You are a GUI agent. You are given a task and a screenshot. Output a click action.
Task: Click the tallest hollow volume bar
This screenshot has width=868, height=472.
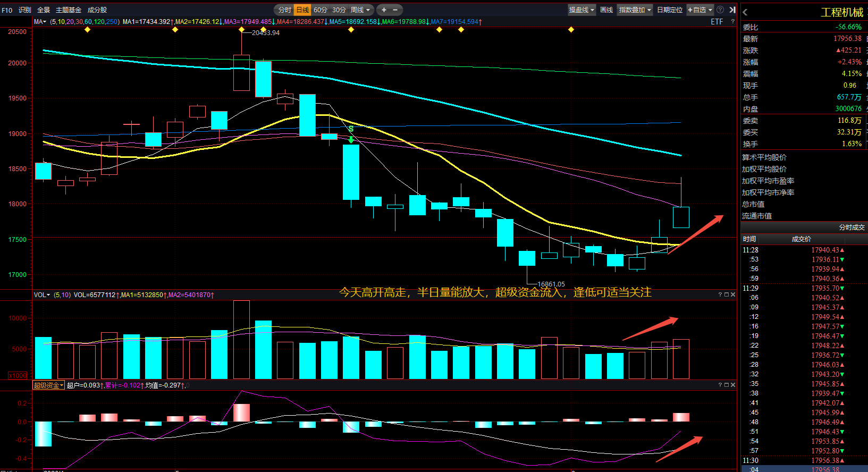(x=241, y=340)
